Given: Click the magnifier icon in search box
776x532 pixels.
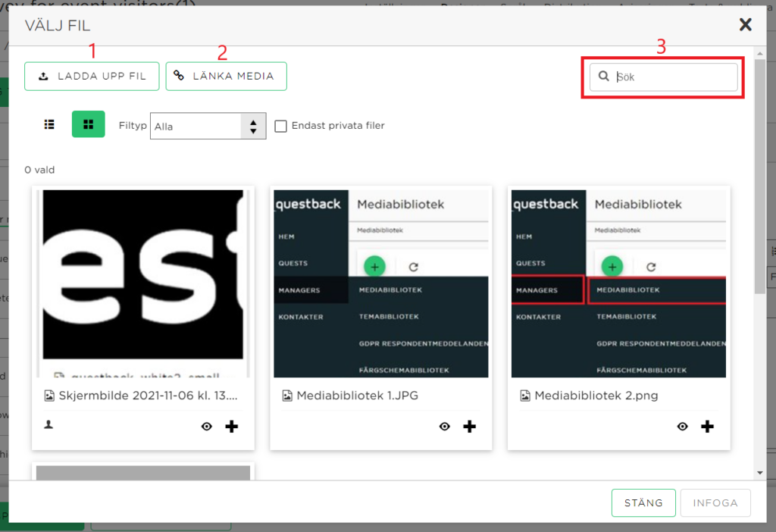Looking at the screenshot, I should (604, 76).
